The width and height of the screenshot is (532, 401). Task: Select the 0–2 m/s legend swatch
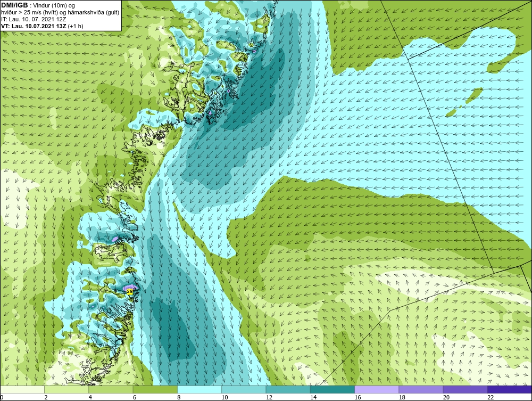click(x=22, y=389)
